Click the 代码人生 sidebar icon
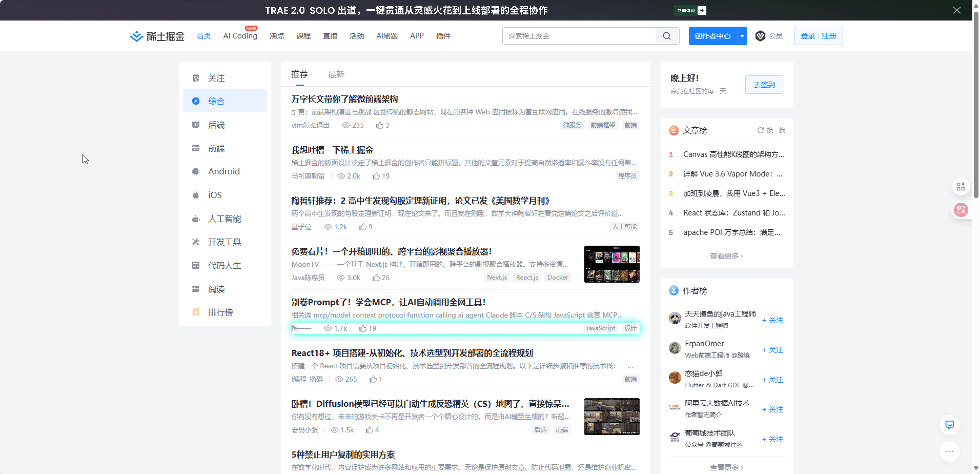Viewport: 980px width, 474px height. 196,265
